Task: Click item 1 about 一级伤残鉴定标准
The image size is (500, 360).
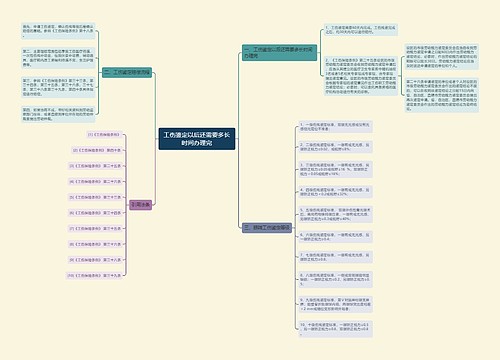Action: pos(335,127)
